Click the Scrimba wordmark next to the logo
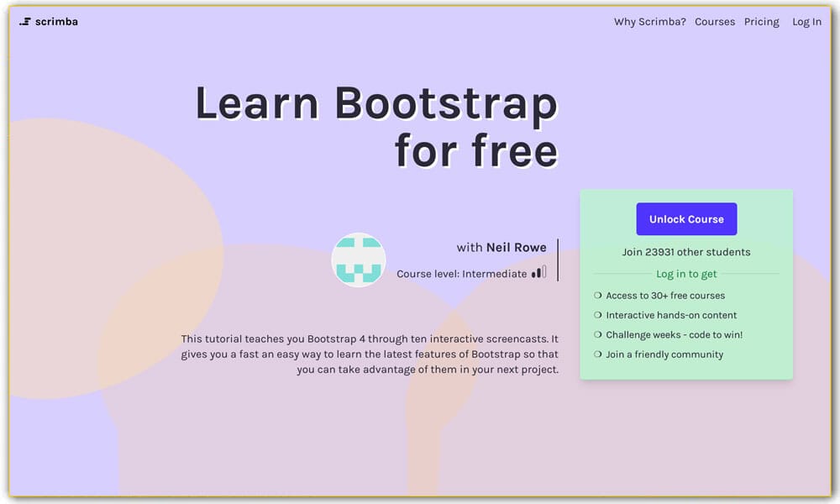This screenshot has width=840, height=504. tap(55, 22)
